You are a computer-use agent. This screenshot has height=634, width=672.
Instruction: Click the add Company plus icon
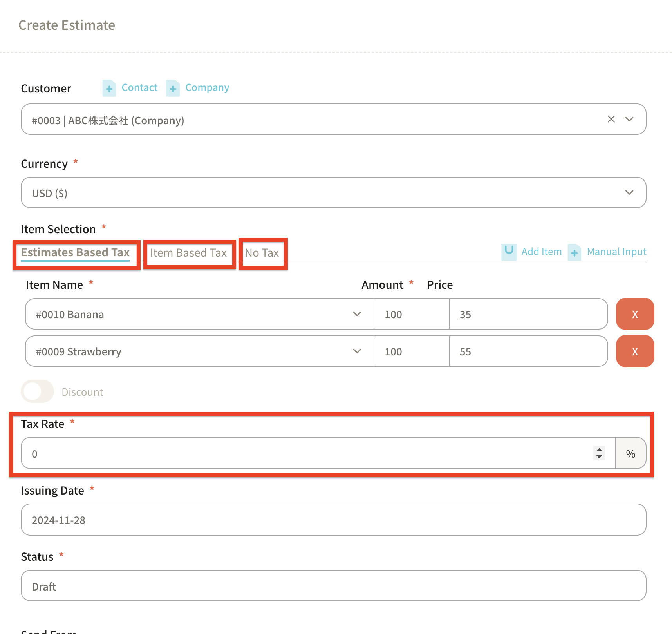(x=173, y=89)
